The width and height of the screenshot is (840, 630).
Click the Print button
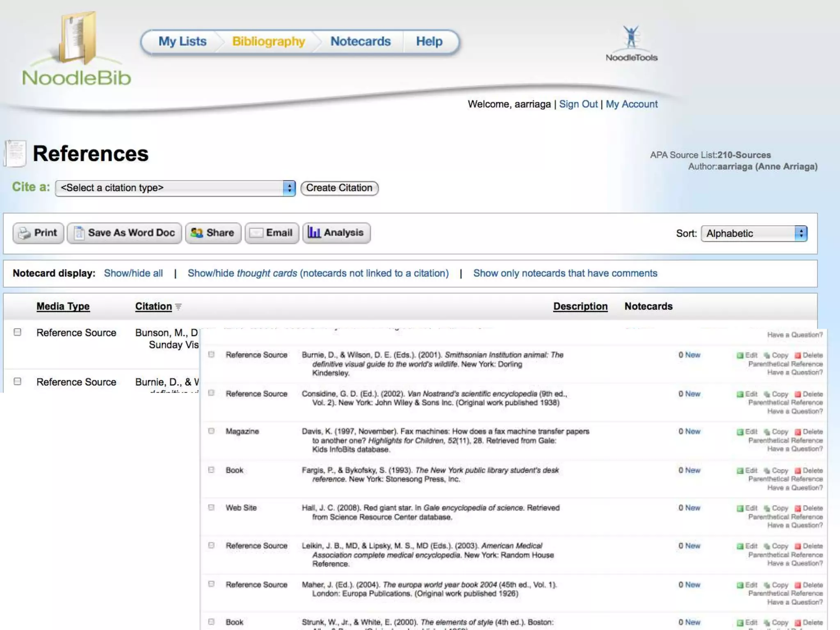coord(38,233)
